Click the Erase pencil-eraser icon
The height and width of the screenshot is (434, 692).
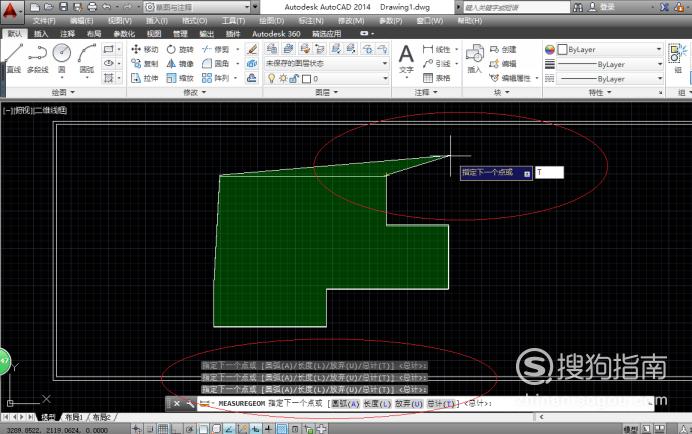pos(252,49)
